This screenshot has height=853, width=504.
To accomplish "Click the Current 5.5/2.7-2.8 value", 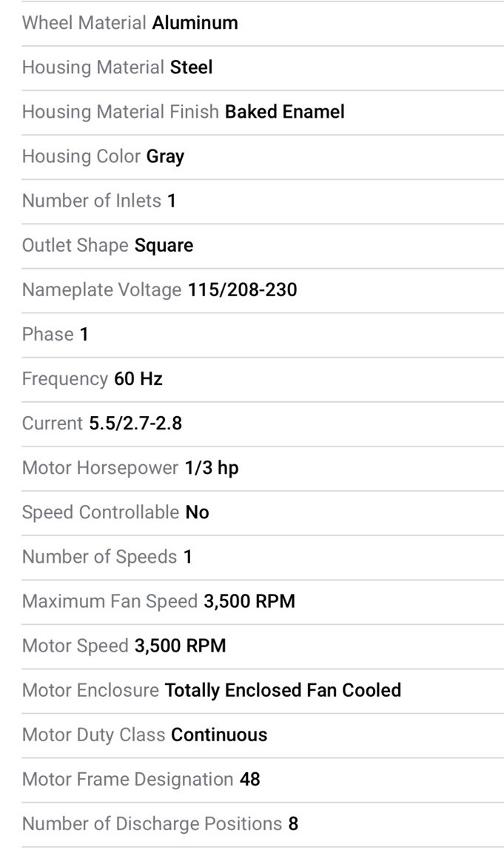I will [x=135, y=424].
